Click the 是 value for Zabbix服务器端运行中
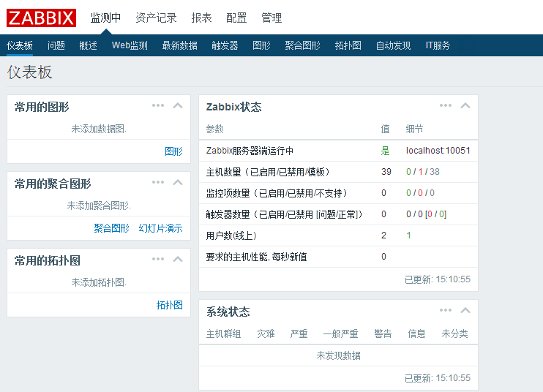Screen dimensions: 543x392 pos(386,151)
